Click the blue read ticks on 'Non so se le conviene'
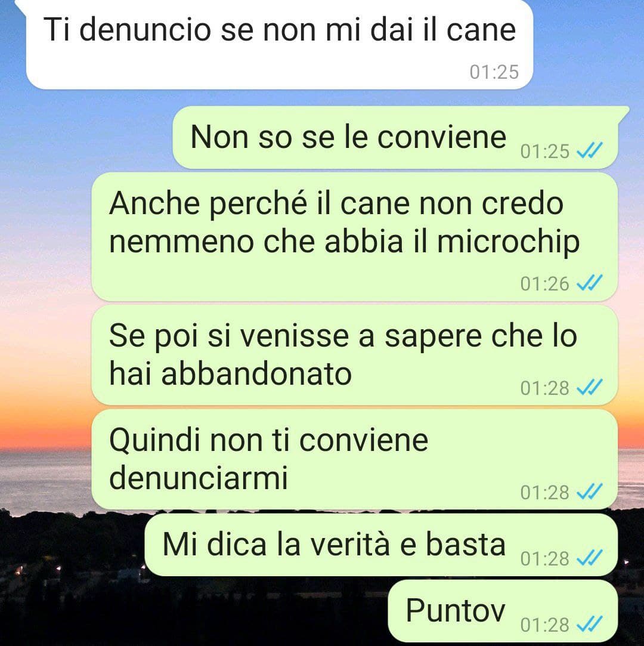 (590, 151)
